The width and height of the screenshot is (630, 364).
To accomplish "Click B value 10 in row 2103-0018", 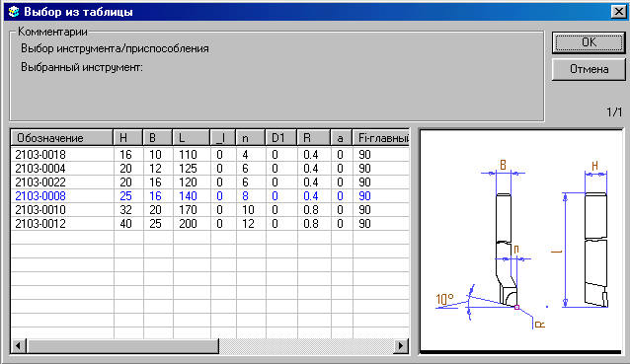I will tap(155, 155).
